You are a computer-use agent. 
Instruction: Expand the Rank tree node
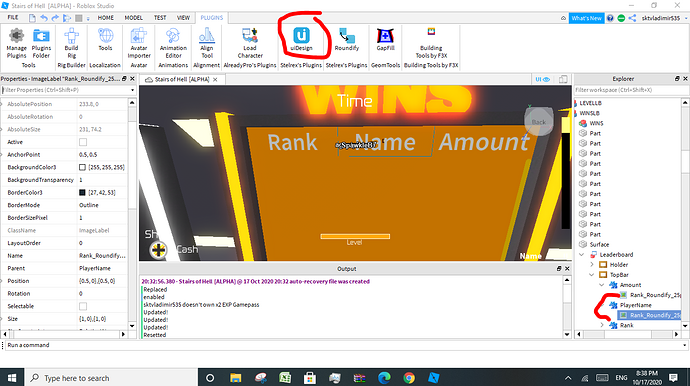click(x=602, y=325)
